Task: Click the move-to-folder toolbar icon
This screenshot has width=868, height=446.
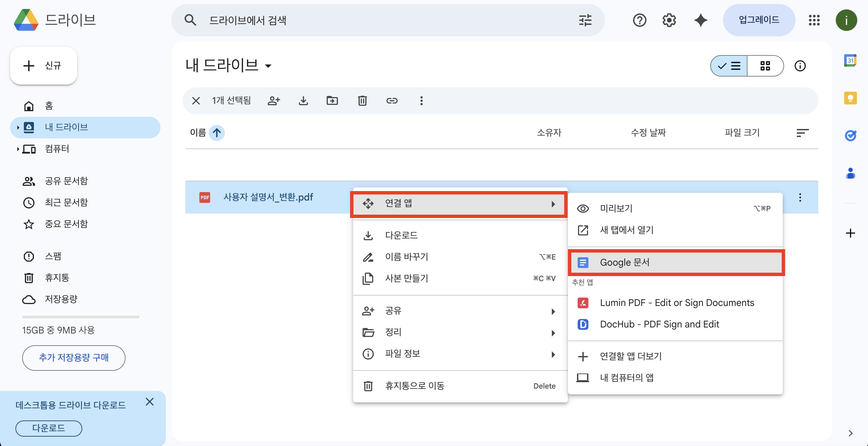Action: [x=332, y=100]
